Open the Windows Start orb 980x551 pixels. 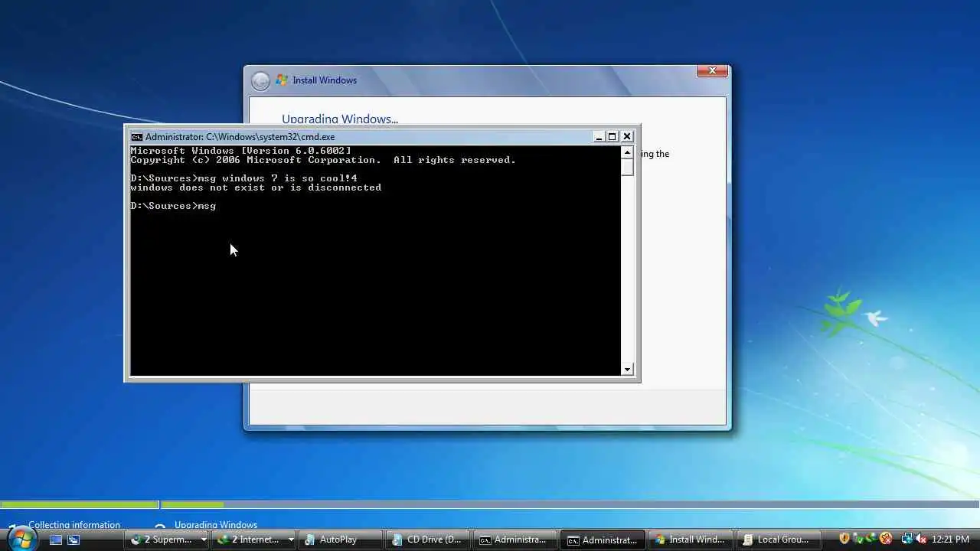(22, 540)
